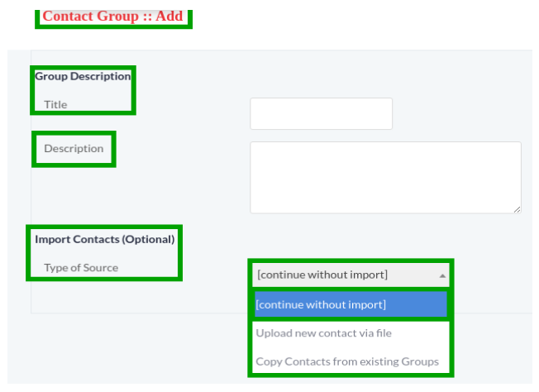539x392 pixels.
Task: Click the "Description" field label
Action: [74, 149]
